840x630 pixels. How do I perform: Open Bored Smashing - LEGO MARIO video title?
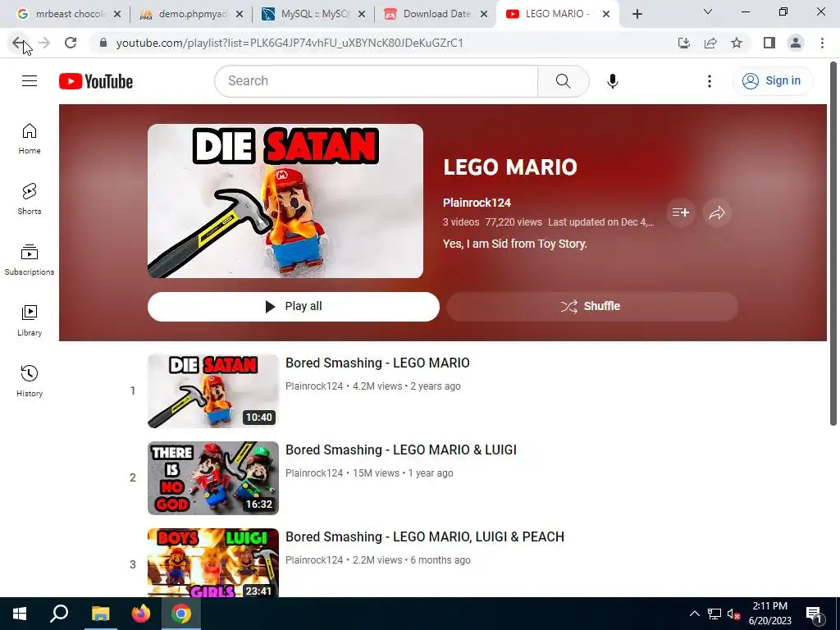(x=377, y=363)
